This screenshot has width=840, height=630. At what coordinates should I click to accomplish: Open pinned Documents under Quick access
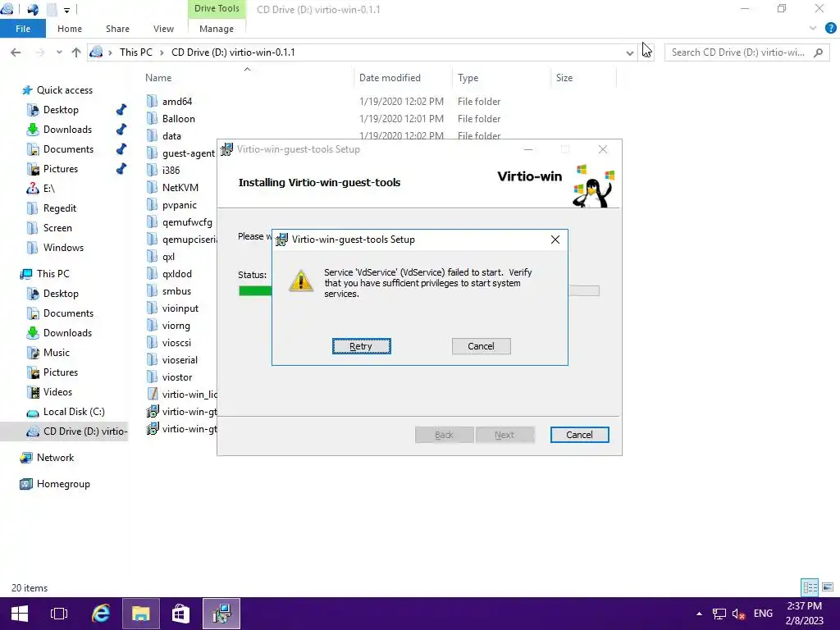point(68,149)
